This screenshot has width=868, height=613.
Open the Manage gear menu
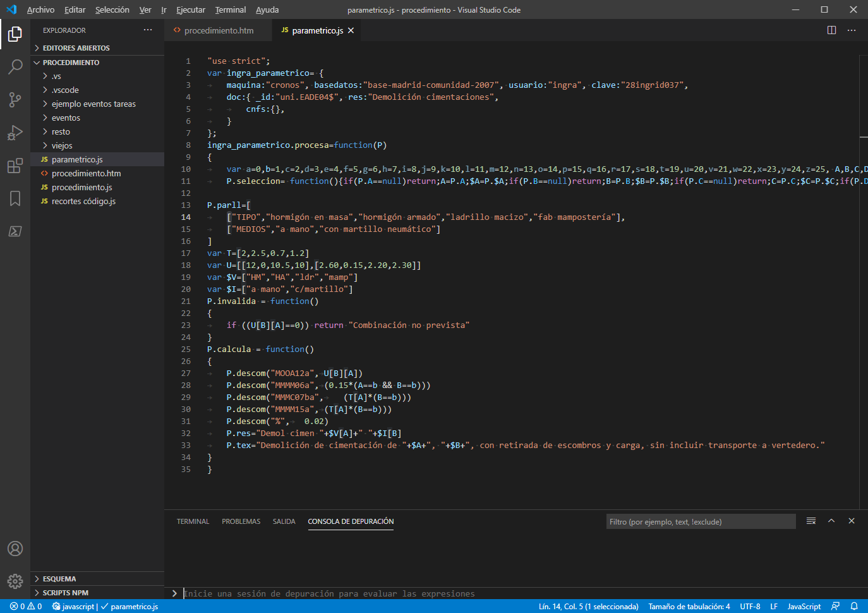[x=15, y=581]
